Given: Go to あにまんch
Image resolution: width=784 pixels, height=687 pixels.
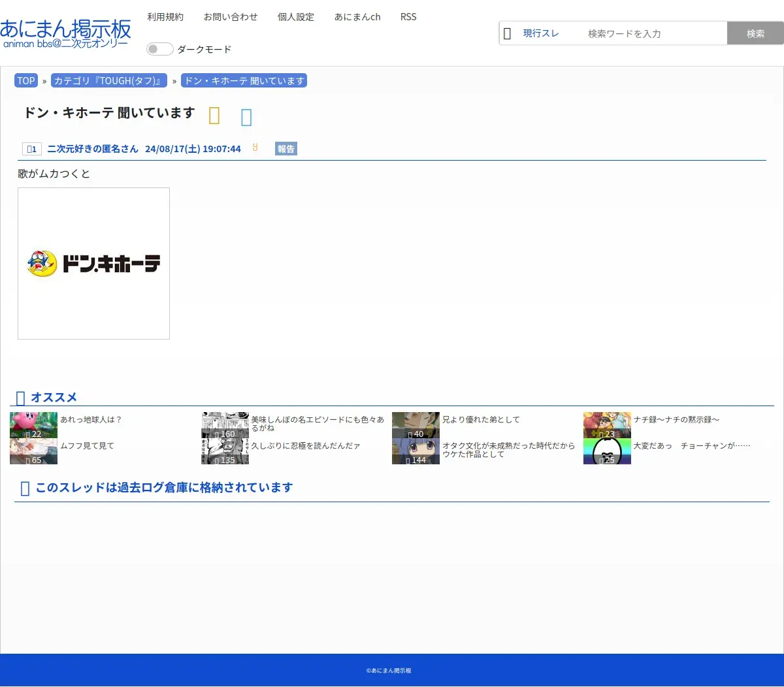Looking at the screenshot, I should (x=357, y=17).
